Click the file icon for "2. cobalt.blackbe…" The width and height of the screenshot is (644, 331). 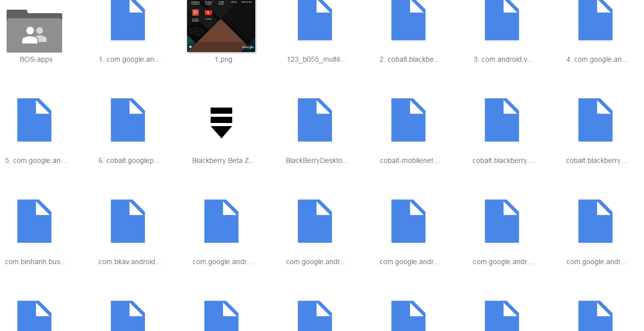tap(408, 20)
